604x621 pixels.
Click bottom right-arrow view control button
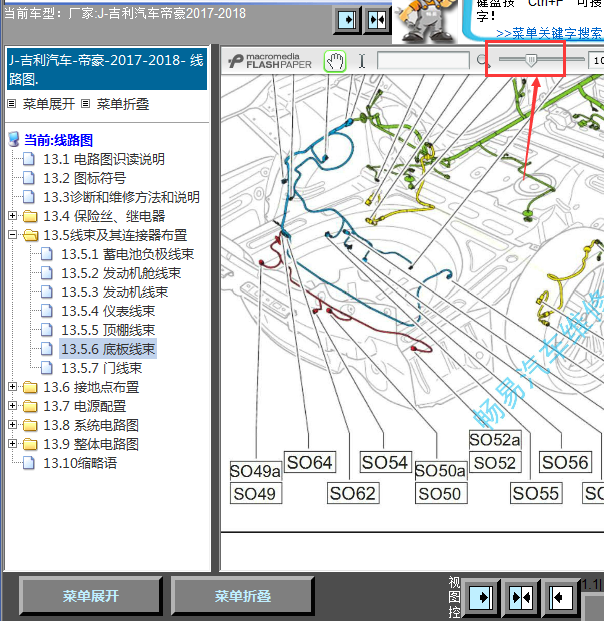[x=481, y=597]
